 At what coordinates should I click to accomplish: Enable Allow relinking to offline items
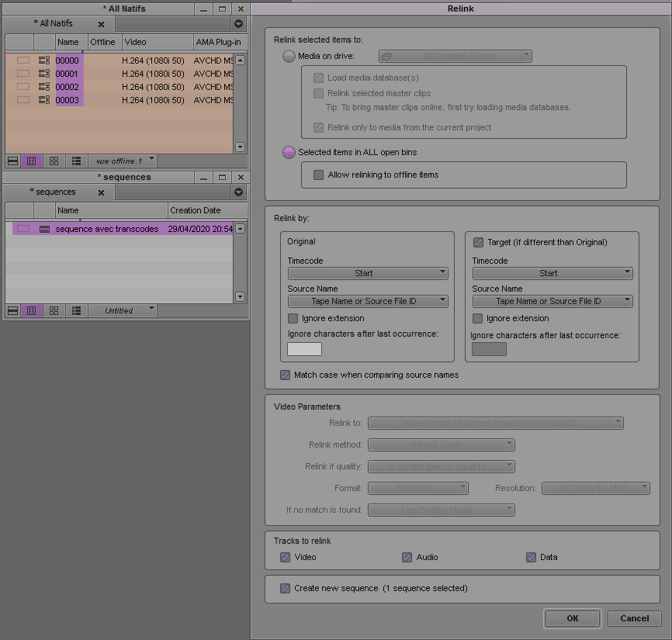pos(318,175)
